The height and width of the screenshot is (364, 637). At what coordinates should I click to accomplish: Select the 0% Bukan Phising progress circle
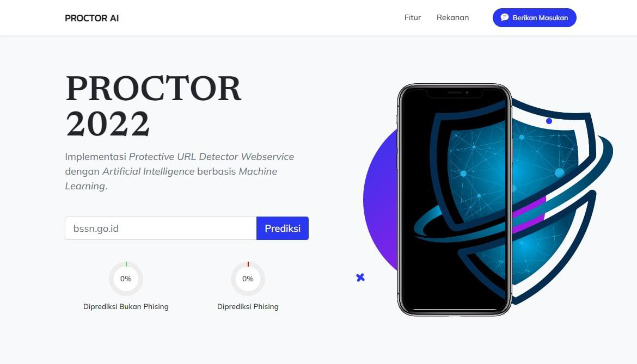point(126,279)
